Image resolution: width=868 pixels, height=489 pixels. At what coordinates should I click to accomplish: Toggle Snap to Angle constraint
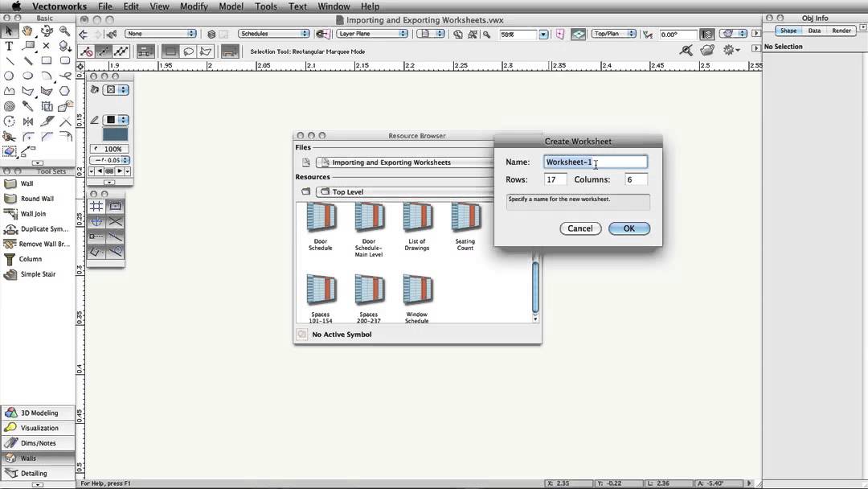click(x=97, y=221)
